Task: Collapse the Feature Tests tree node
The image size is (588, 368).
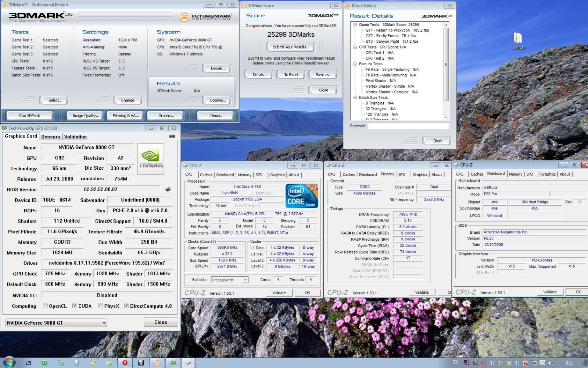Action: coord(355,64)
